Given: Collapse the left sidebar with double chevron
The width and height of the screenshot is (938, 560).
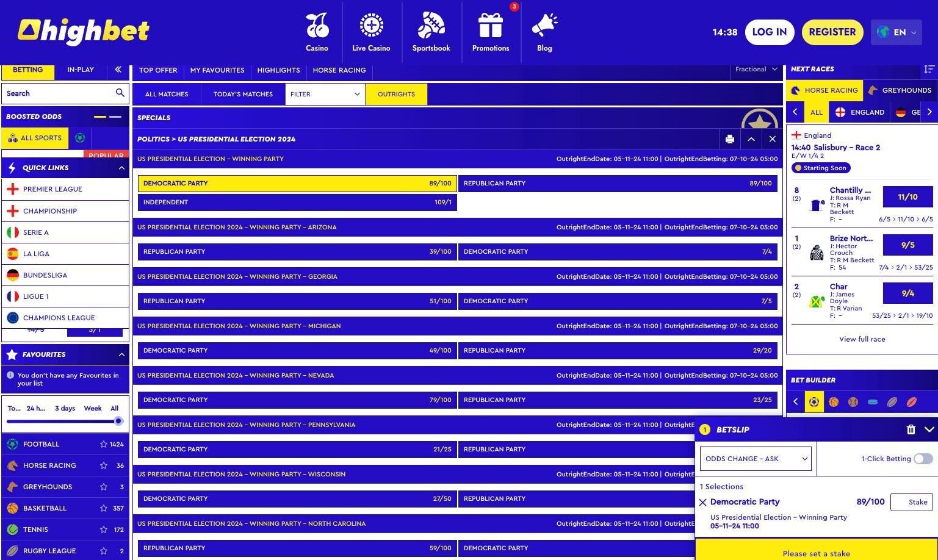Looking at the screenshot, I should point(118,70).
